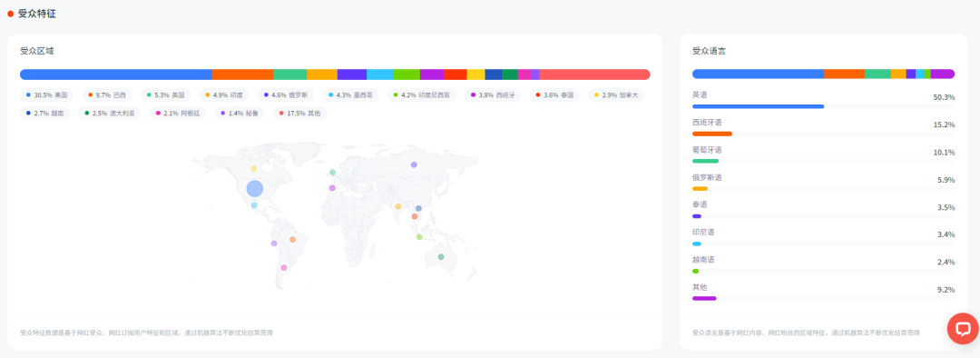This screenshot has height=358, width=980.
Task: Click the 俄罗斯语 language label
Action: [x=707, y=178]
